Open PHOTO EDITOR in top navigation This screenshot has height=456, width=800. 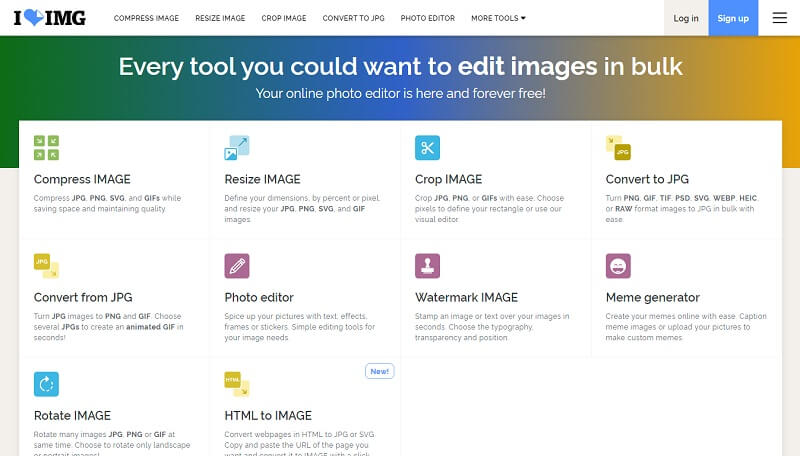click(428, 18)
